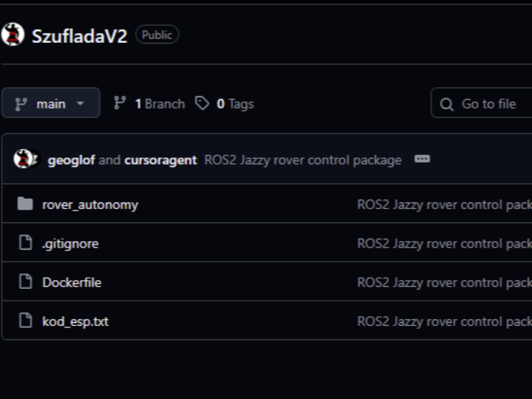Click the Dockerfile file icon
532x399 pixels.
click(25, 282)
